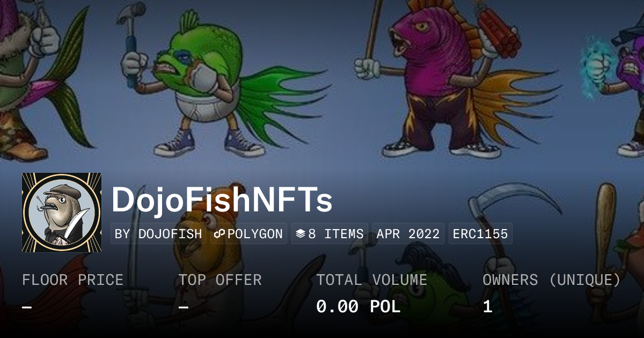644x338 pixels.
Task: Click the stacked layers items icon
Action: [x=301, y=234]
